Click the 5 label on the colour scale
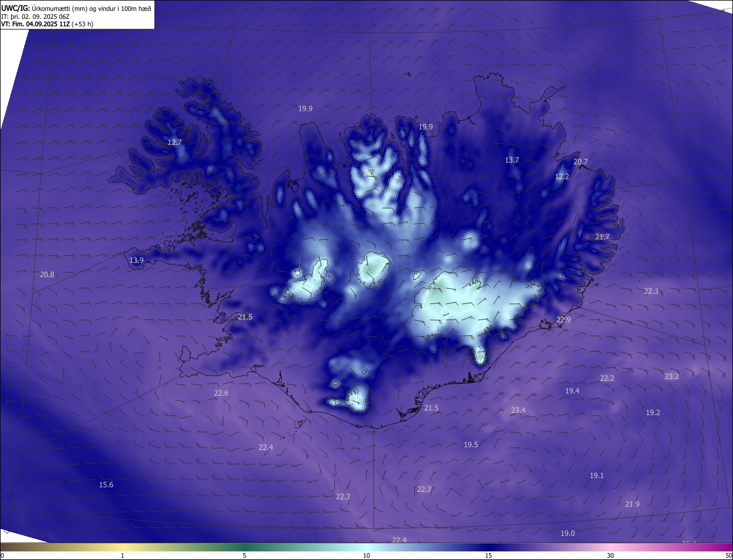Screen dimensions: 733x560 245,556
